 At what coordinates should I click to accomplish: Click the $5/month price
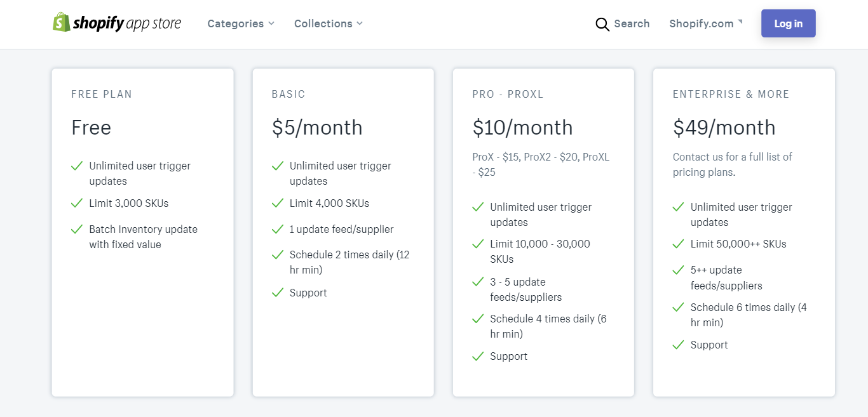(317, 128)
